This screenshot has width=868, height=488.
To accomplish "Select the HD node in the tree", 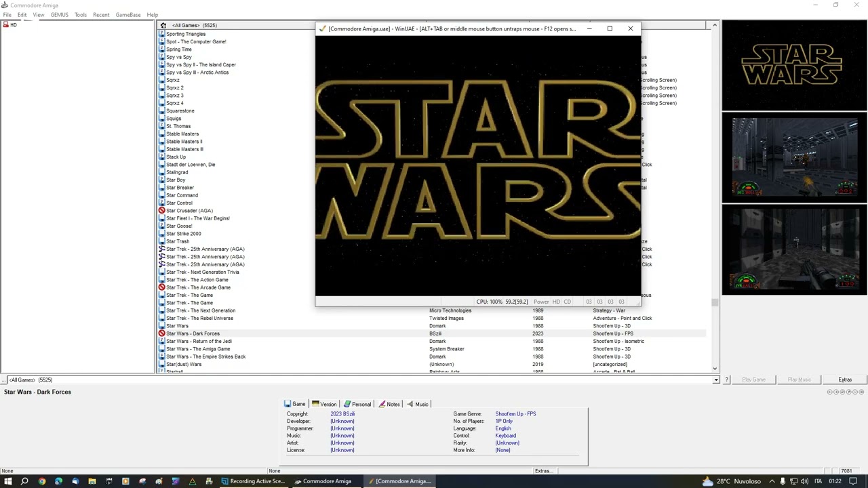I will (x=13, y=24).
